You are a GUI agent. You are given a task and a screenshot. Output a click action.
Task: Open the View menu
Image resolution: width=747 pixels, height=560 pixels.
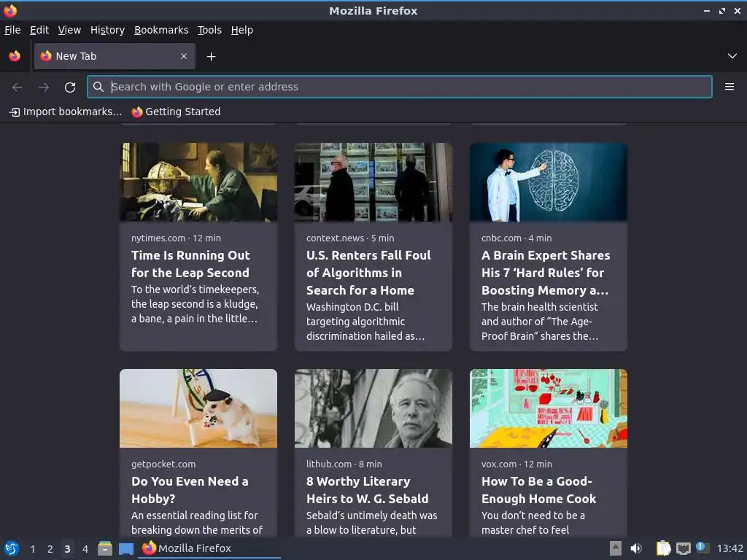click(69, 30)
